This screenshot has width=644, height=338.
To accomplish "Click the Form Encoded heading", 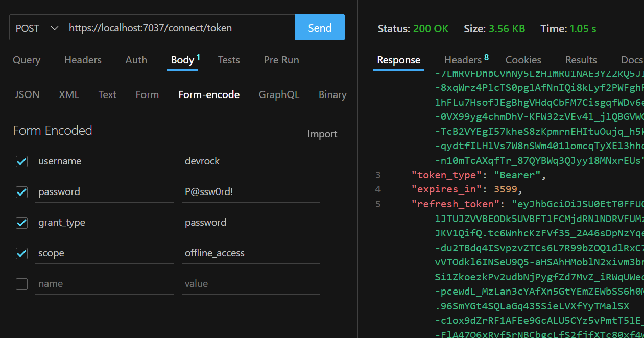I will 53,131.
